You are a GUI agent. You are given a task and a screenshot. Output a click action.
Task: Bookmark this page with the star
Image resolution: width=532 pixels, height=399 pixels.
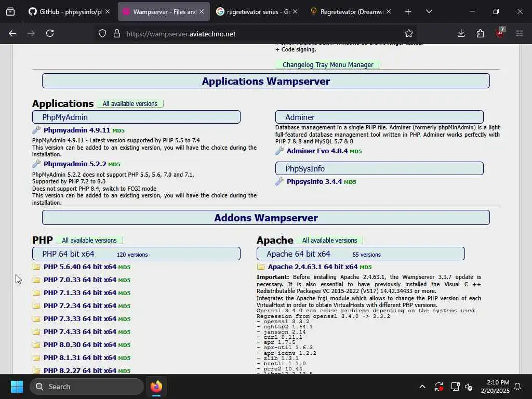tap(408, 34)
